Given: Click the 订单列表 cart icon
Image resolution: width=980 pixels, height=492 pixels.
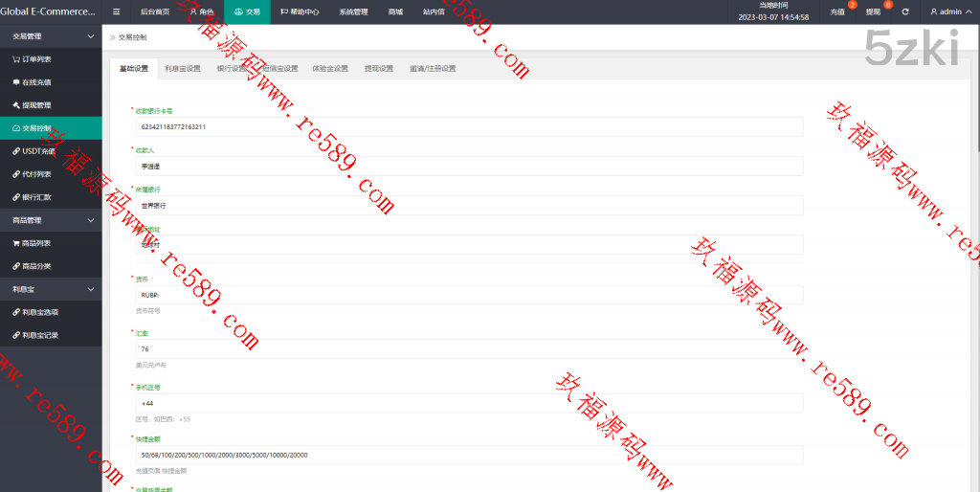Looking at the screenshot, I should 16,59.
